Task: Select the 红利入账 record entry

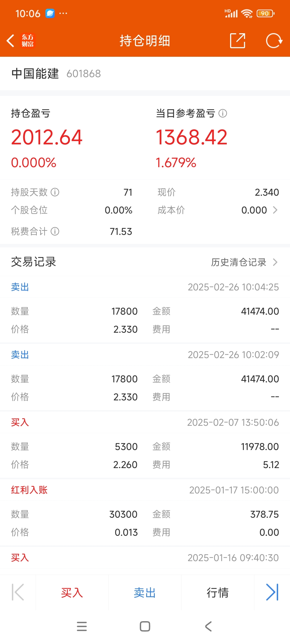Action: tap(145, 490)
